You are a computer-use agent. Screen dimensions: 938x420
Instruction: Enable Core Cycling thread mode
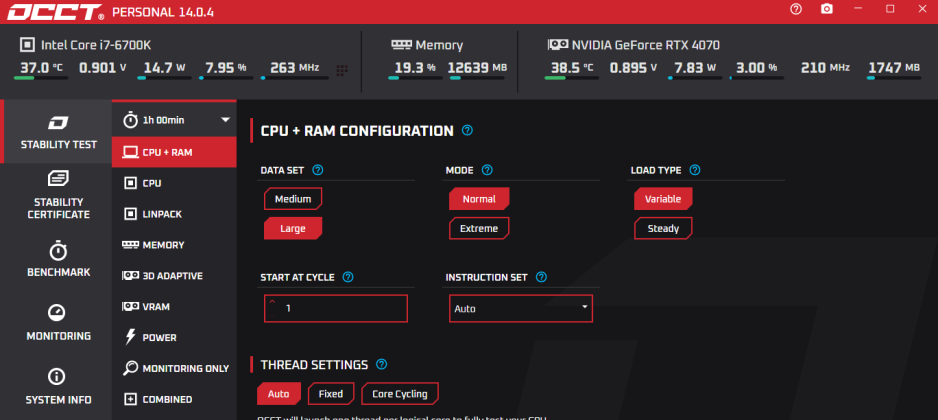pos(400,394)
